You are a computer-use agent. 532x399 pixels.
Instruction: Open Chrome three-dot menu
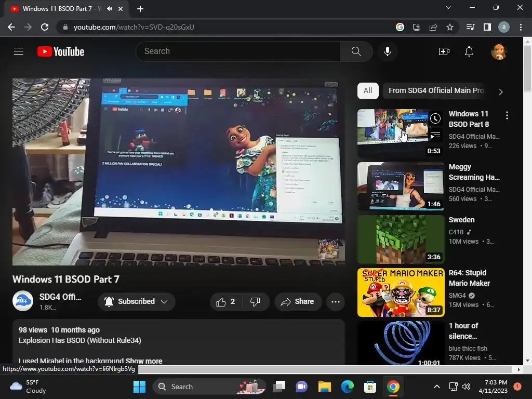pos(521,27)
